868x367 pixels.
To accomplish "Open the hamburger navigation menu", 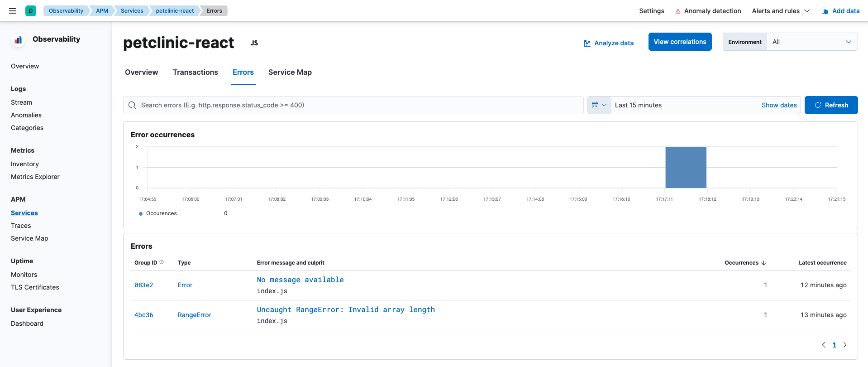I will click(13, 11).
